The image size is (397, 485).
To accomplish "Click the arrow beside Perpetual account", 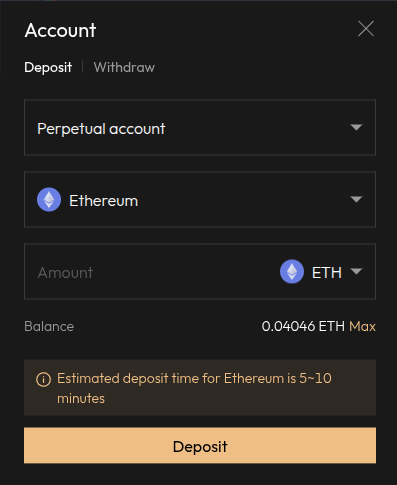I will click(356, 127).
